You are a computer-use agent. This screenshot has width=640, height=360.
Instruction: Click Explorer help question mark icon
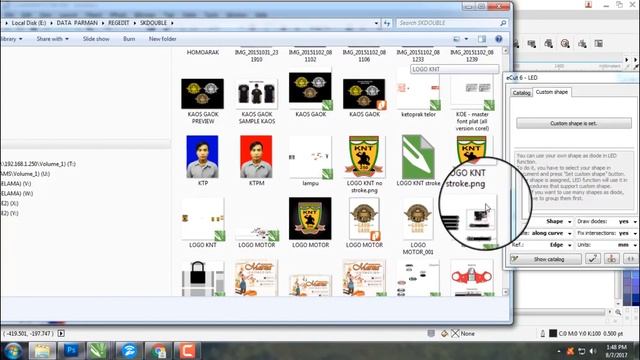pos(498,39)
